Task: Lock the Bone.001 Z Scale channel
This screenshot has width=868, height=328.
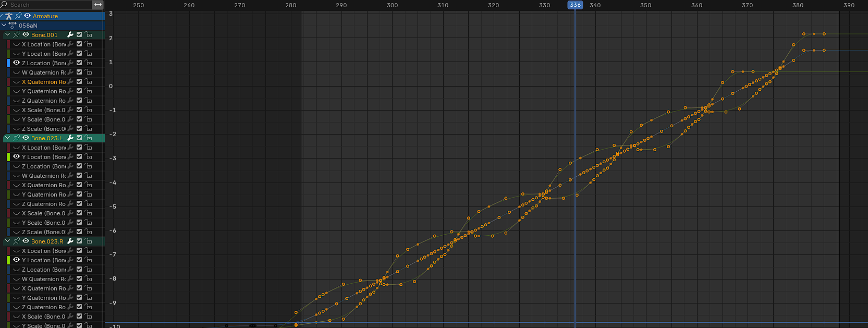Action: tap(89, 129)
